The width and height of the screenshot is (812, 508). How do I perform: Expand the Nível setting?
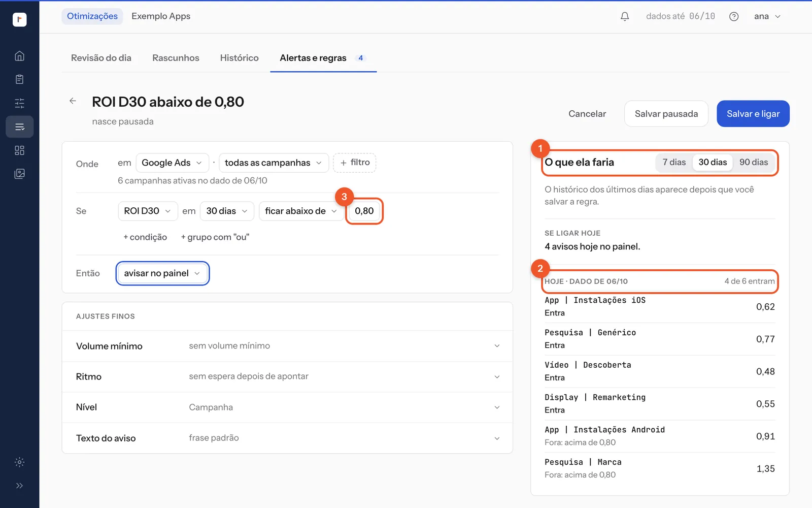click(x=287, y=407)
